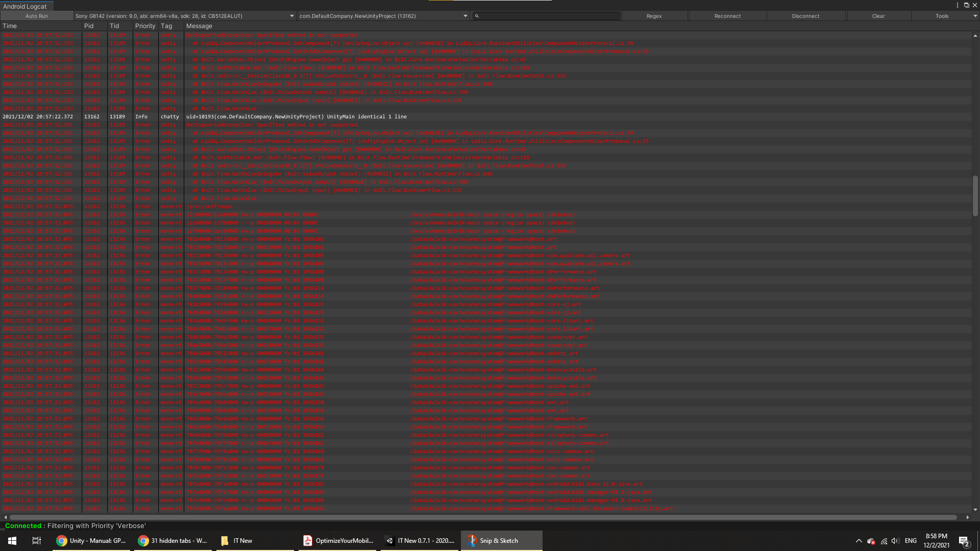
Task: Select the Android Logcat tab
Action: [26, 6]
